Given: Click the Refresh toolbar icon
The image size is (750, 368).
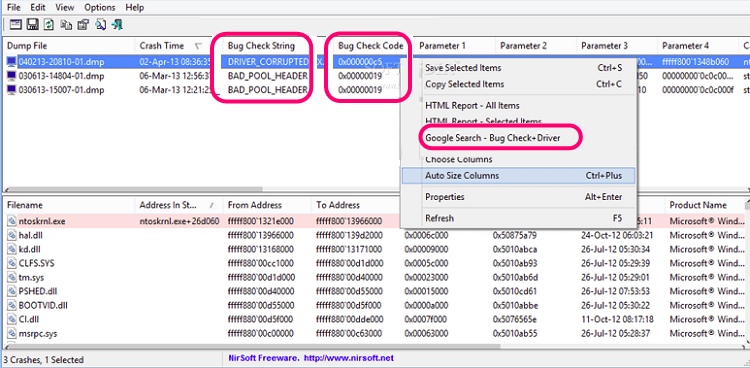Looking at the screenshot, I should click(x=49, y=24).
